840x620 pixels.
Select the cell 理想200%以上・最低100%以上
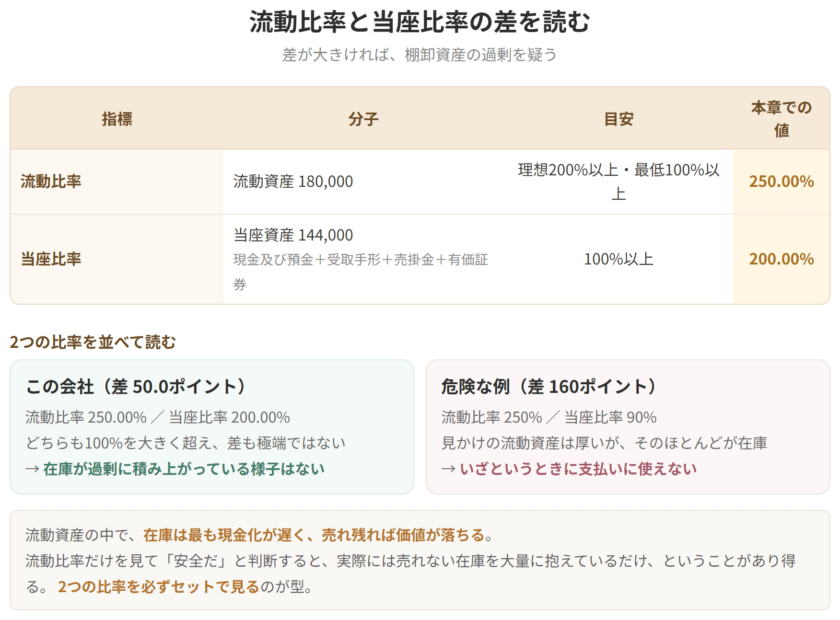(618, 182)
